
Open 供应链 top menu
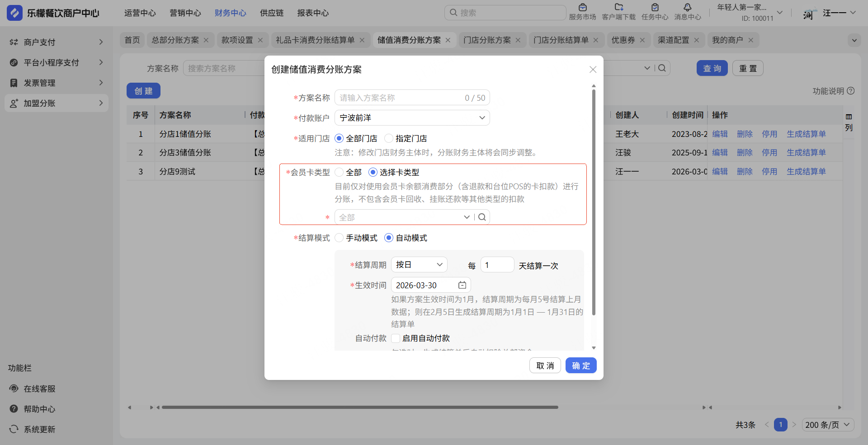coord(272,13)
